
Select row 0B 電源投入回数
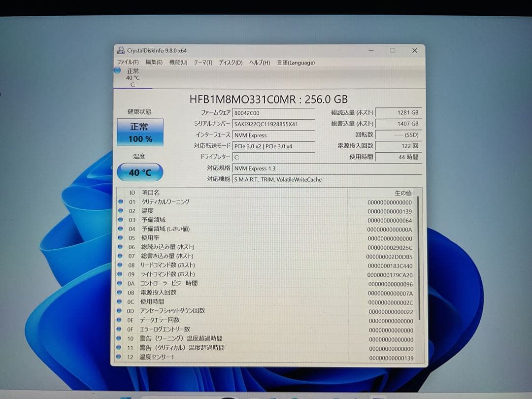266,293
